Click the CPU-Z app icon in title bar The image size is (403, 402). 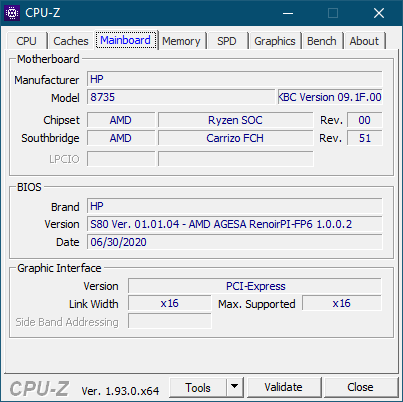(x=12, y=13)
